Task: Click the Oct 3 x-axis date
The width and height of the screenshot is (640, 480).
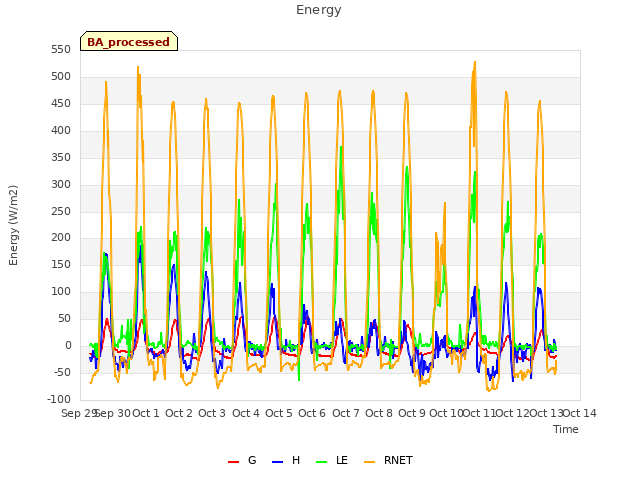Action: click(212, 413)
